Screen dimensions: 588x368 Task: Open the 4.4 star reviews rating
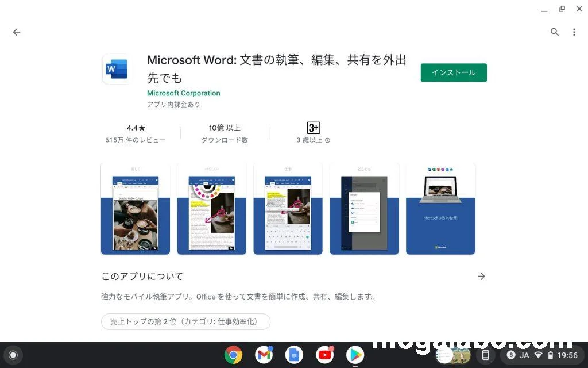136,133
